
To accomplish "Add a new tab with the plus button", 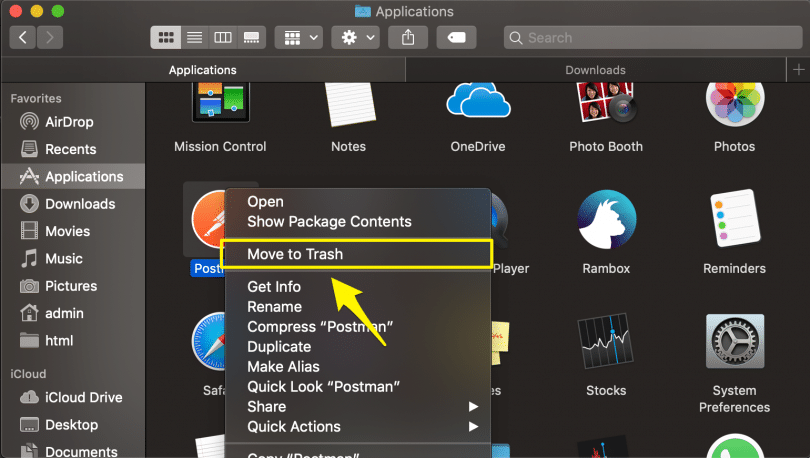I will (x=799, y=70).
